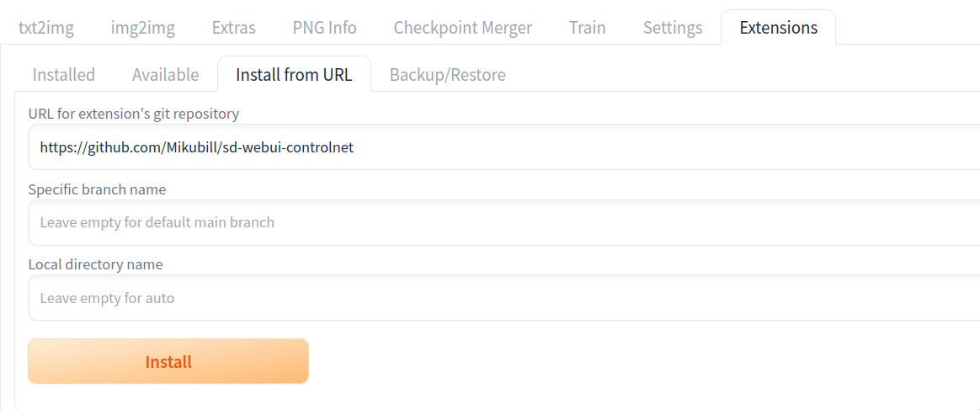Open the Checkpoint Merger tab
The height and width of the screenshot is (410, 980).
[463, 28]
